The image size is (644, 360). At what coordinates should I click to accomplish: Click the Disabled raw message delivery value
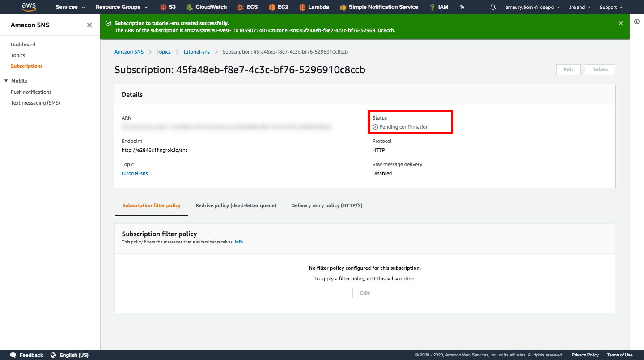pyautogui.click(x=382, y=173)
